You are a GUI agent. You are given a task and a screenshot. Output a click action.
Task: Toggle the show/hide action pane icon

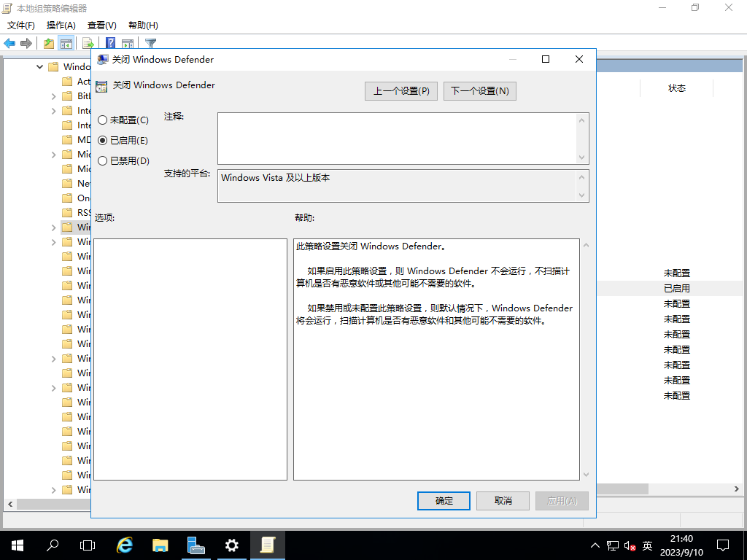pos(127,43)
